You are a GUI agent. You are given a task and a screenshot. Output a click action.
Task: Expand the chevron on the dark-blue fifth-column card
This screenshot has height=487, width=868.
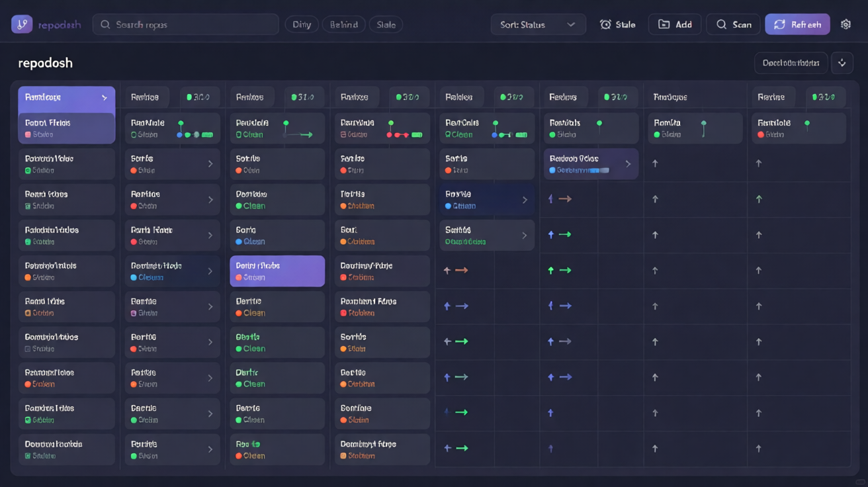tap(525, 200)
